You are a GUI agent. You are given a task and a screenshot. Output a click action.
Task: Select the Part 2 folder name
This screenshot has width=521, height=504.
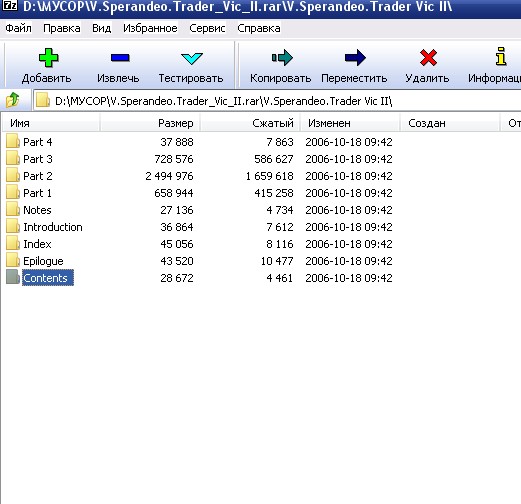click(38, 176)
